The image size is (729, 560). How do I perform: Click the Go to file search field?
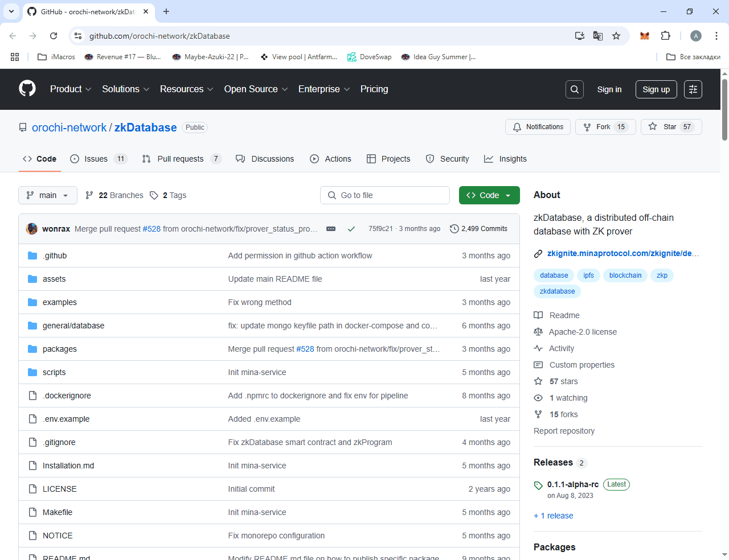pyautogui.click(x=385, y=195)
